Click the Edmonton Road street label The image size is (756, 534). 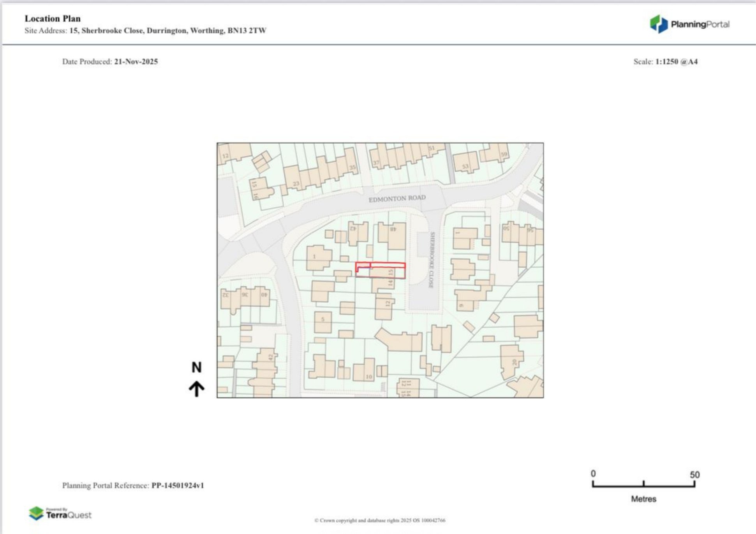click(x=397, y=198)
